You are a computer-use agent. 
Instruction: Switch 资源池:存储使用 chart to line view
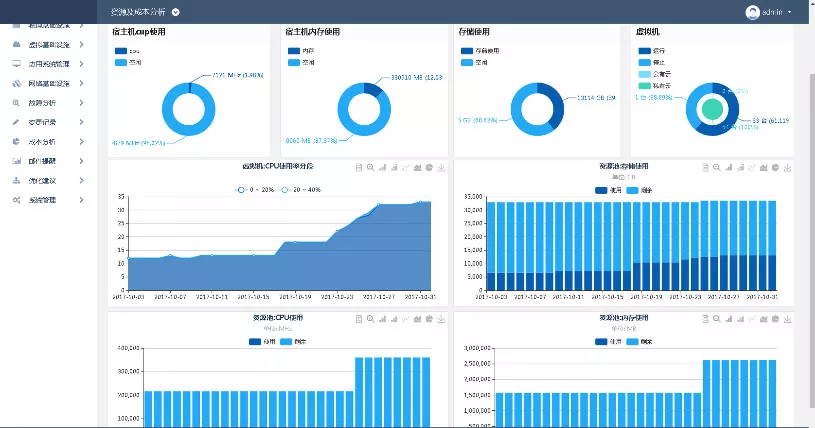(752, 167)
